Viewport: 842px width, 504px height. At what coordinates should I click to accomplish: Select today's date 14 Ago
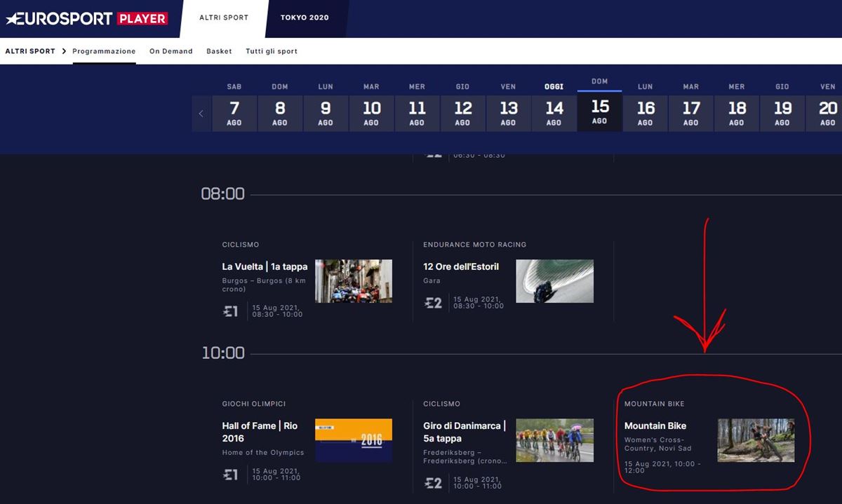(554, 114)
